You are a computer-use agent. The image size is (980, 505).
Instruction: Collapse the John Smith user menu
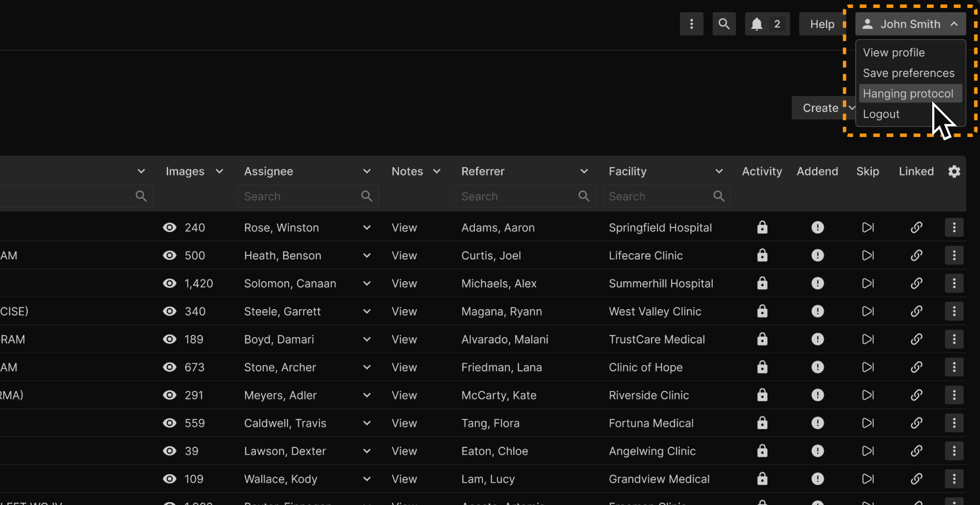pyautogui.click(x=910, y=24)
